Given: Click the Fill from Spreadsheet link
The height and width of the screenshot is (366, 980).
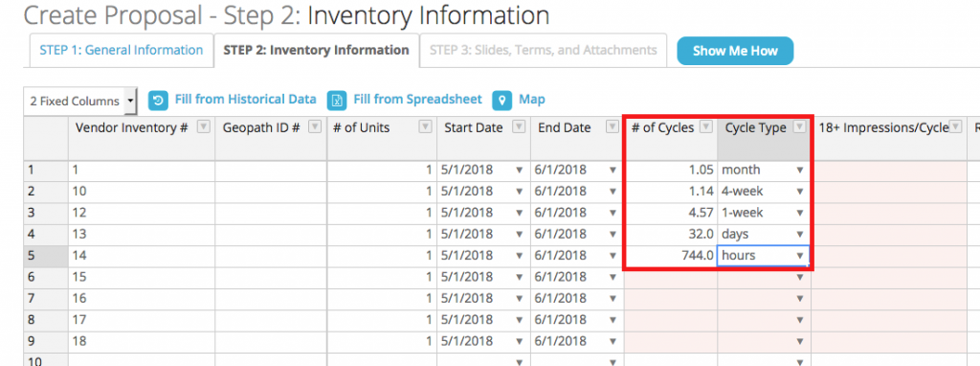Looking at the screenshot, I should pyautogui.click(x=417, y=100).
